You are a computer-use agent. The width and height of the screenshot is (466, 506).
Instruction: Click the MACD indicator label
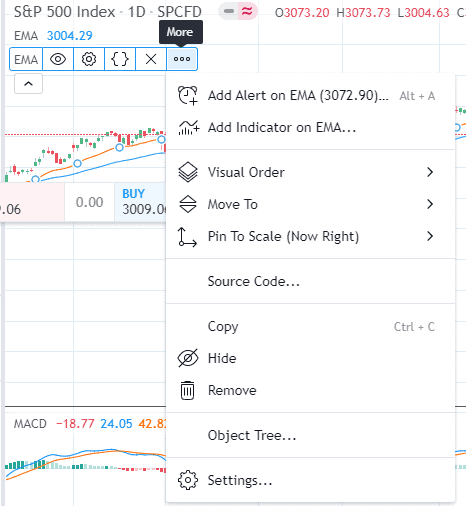(x=30, y=424)
